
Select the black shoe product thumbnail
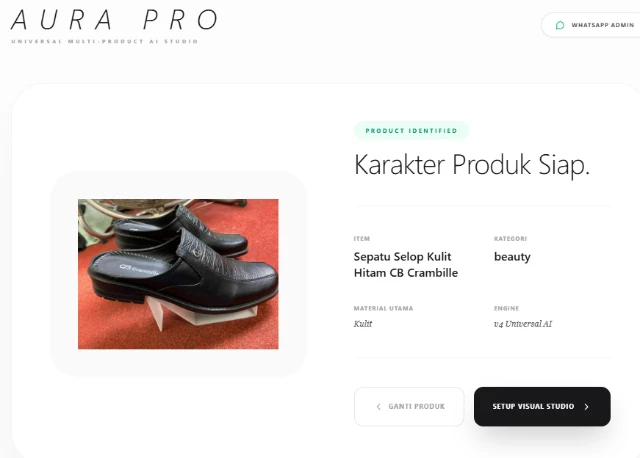(x=178, y=274)
